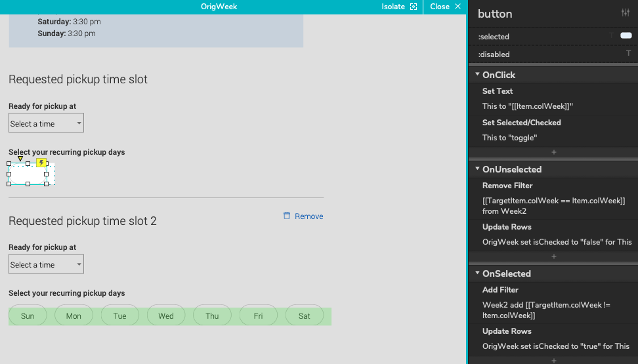Add new action under OnClick section
Viewport: 638px width, 364px height.
pyautogui.click(x=553, y=152)
